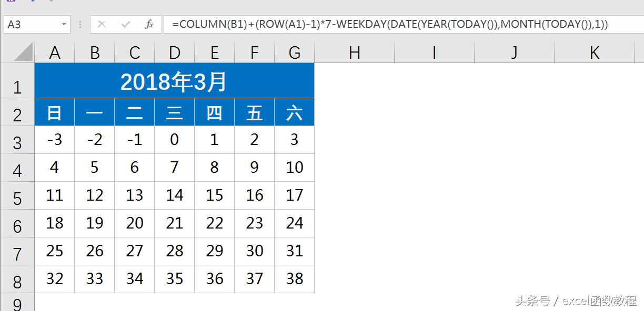Click the Insert Function fx icon
The width and height of the screenshot is (644, 311).
[x=149, y=24]
